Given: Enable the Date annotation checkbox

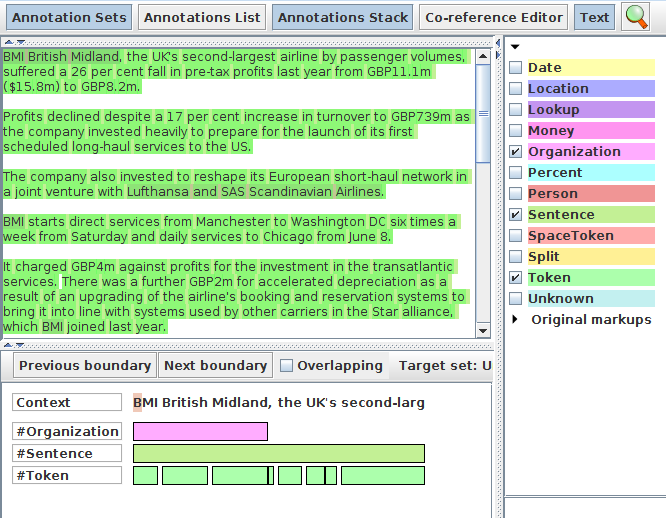Looking at the screenshot, I should tap(516, 67).
